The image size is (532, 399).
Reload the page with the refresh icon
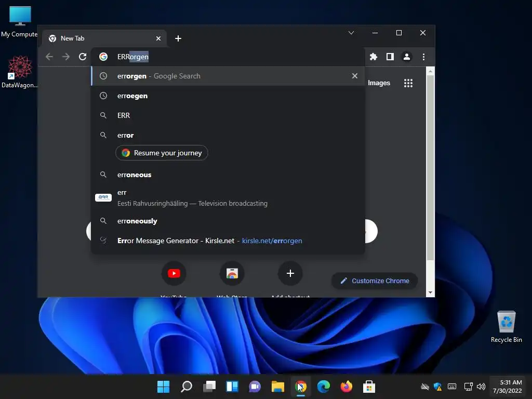coord(83,57)
